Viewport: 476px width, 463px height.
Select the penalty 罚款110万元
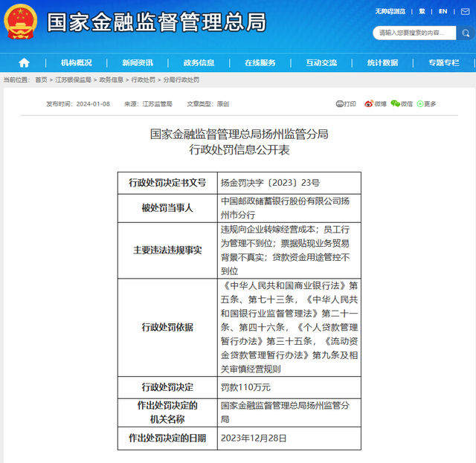(245, 387)
